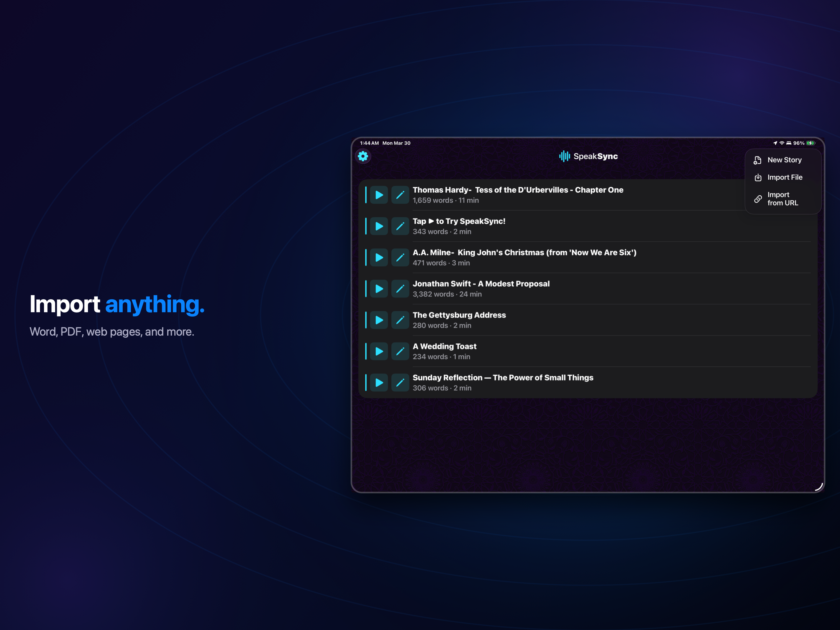
Task: Open A Modest Proposal title text
Action: pos(481,284)
